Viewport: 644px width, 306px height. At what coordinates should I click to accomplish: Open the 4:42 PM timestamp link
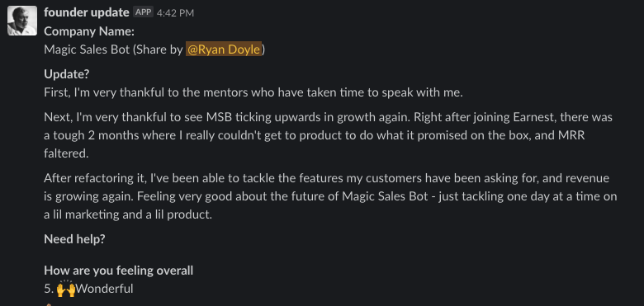pos(175,13)
